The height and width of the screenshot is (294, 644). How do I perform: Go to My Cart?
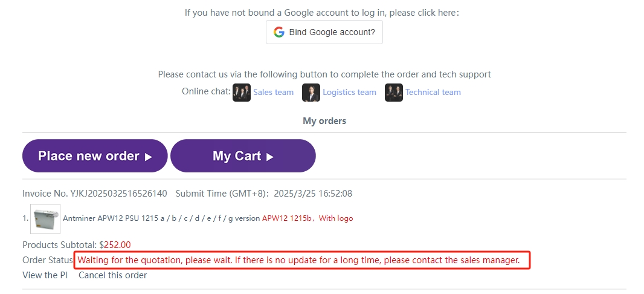(x=237, y=156)
